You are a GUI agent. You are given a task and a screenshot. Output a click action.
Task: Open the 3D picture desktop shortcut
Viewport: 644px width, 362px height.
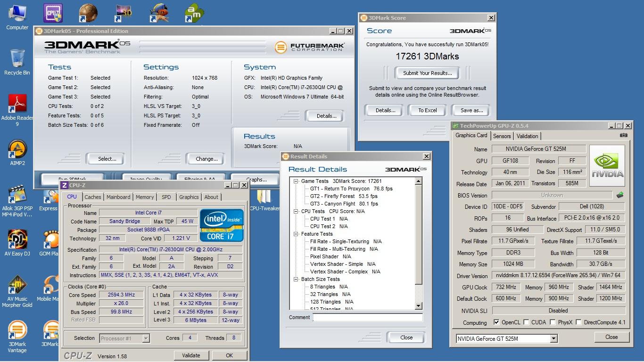pyautogui.click(x=124, y=13)
